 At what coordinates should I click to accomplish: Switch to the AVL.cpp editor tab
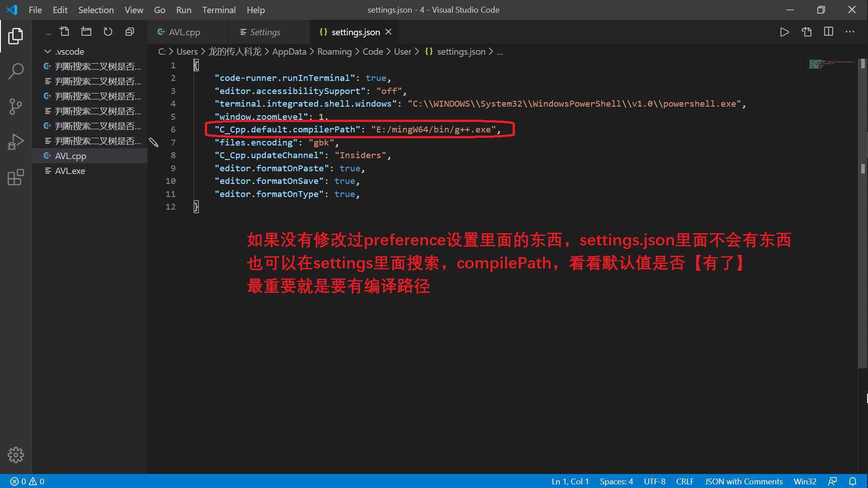(188, 32)
